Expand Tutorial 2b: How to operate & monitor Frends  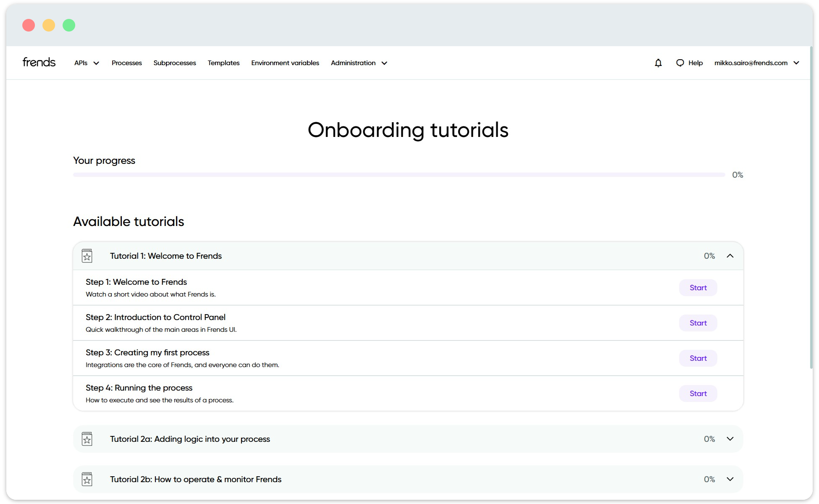(730, 479)
